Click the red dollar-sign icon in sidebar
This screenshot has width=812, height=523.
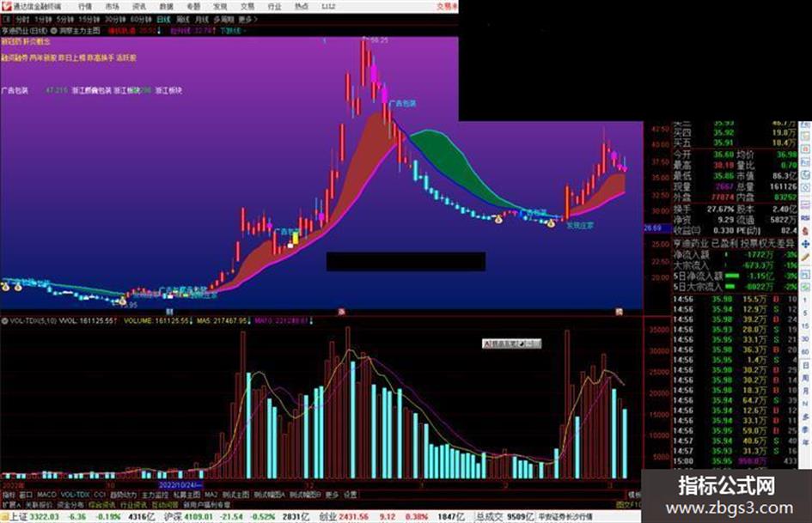[x=806, y=231]
